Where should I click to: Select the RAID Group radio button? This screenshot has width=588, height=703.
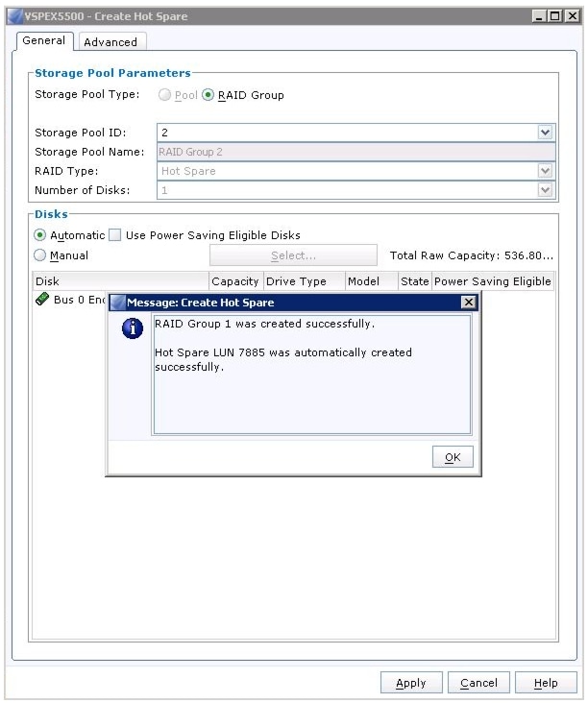tap(208, 95)
